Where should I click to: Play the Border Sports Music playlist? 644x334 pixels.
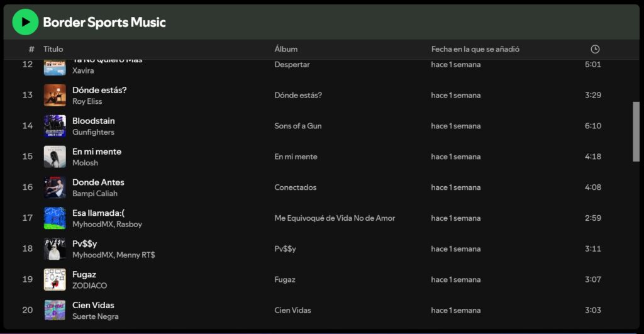pos(25,22)
